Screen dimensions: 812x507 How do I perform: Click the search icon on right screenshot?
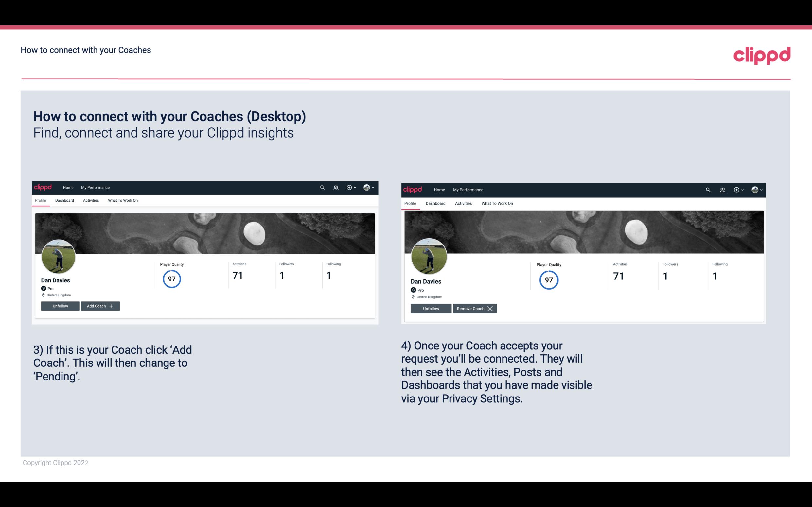707,189
